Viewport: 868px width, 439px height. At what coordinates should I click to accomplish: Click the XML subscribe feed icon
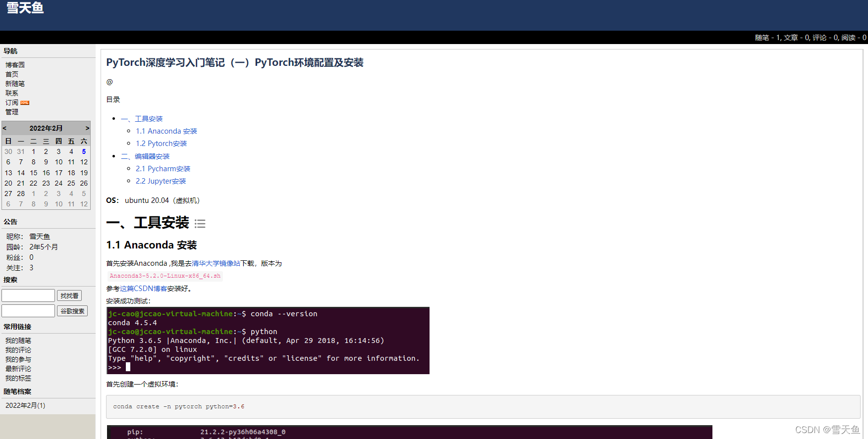[25, 103]
